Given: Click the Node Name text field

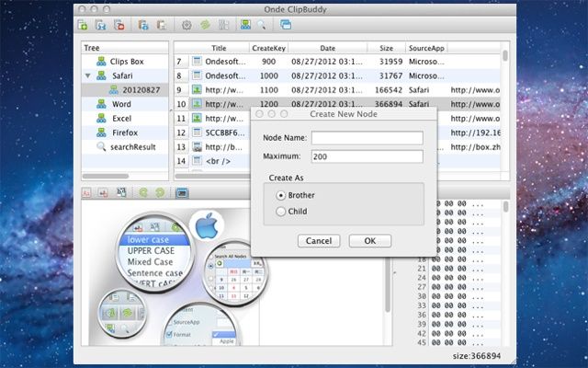Looking at the screenshot, I should coord(367,138).
